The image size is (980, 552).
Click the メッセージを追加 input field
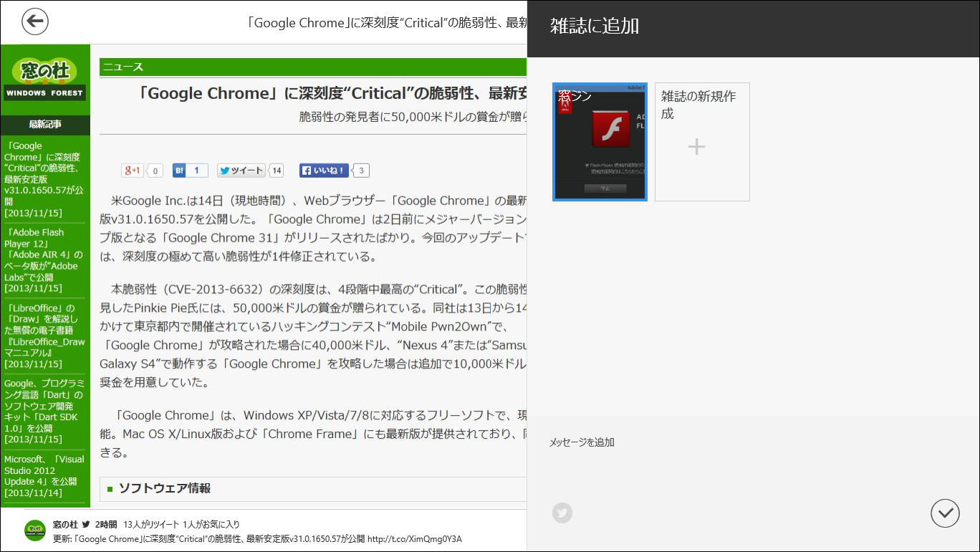(x=580, y=442)
